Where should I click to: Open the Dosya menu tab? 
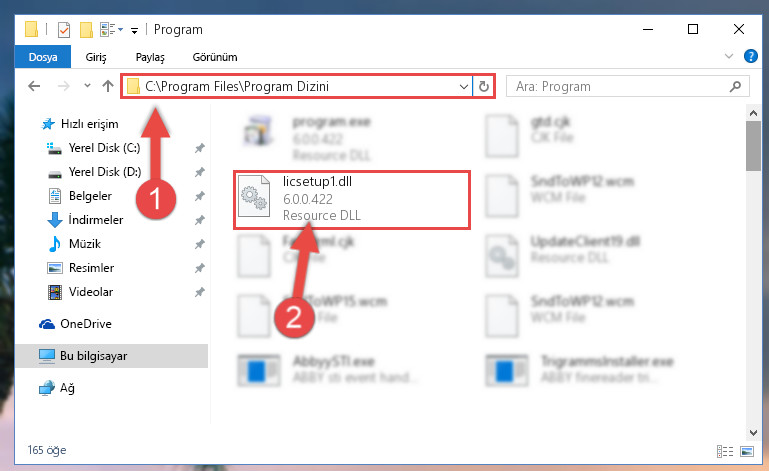coord(43,57)
